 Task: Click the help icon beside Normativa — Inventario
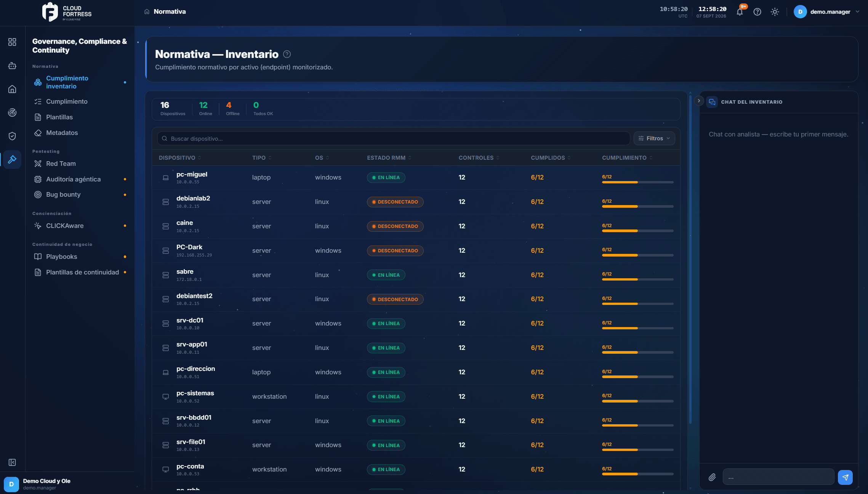pyautogui.click(x=287, y=54)
